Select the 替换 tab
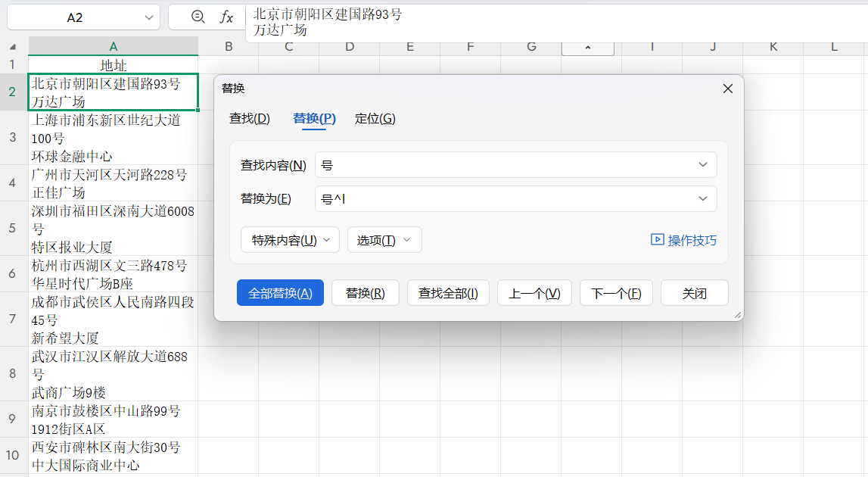The image size is (868, 477). tap(313, 118)
